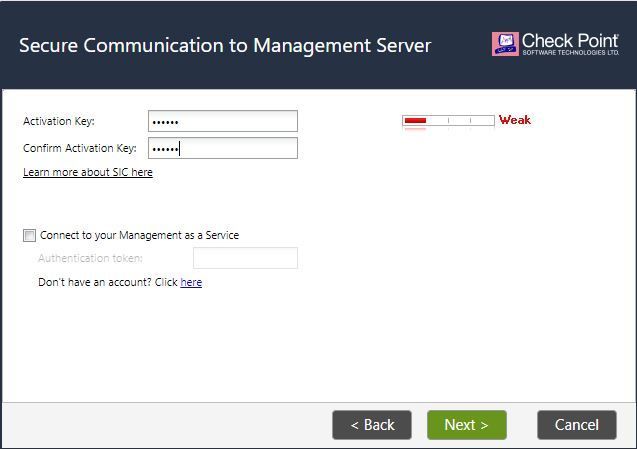Click the red filled strength segment

pos(415,121)
